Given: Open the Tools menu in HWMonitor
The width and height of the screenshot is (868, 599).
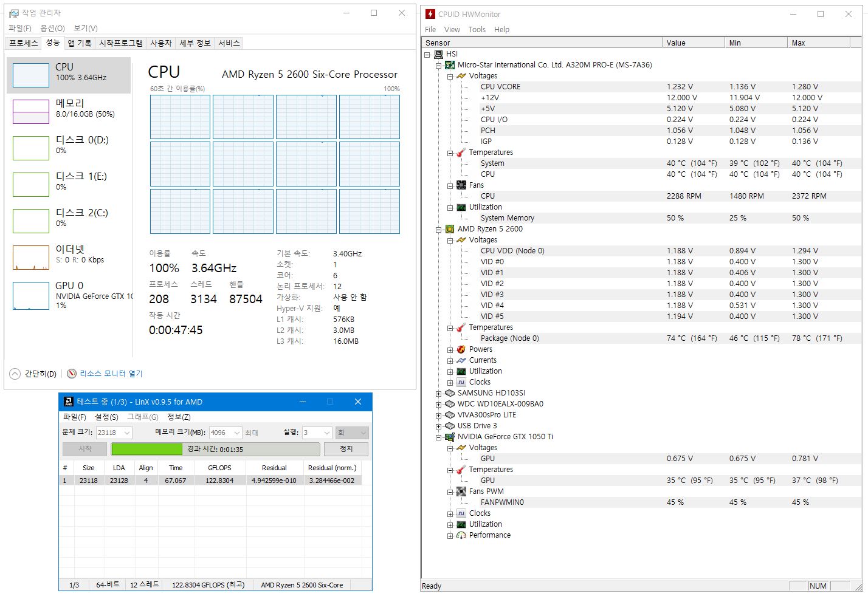Looking at the screenshot, I should point(477,29).
